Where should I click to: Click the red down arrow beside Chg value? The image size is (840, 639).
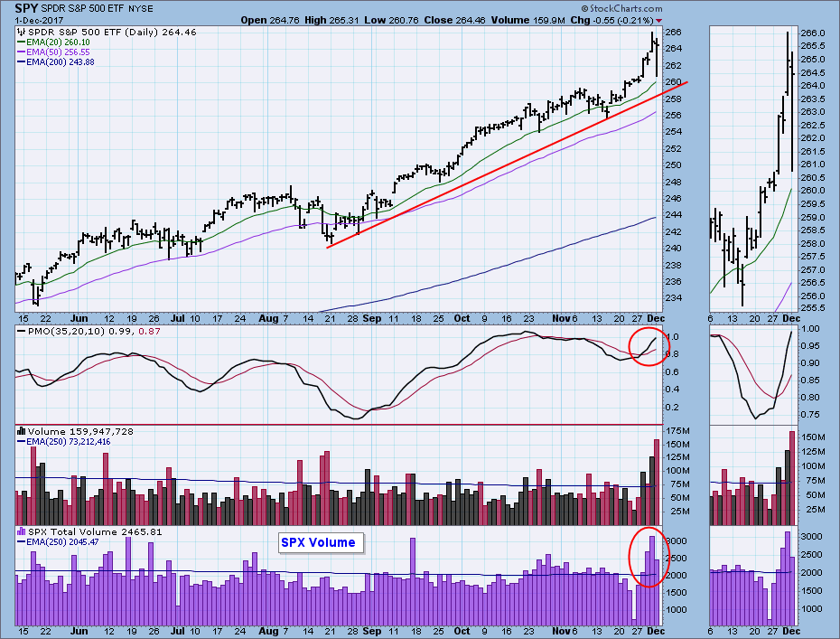pos(658,21)
